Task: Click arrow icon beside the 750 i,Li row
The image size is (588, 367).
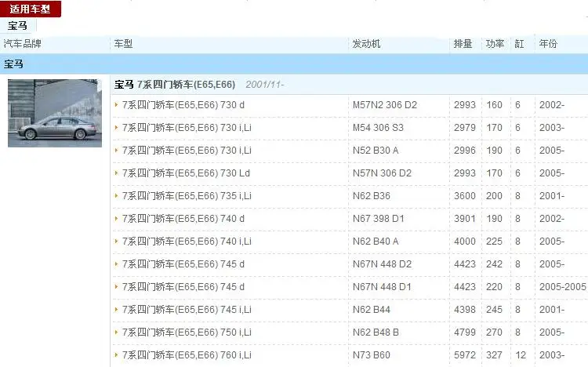Action: pyautogui.click(x=117, y=332)
